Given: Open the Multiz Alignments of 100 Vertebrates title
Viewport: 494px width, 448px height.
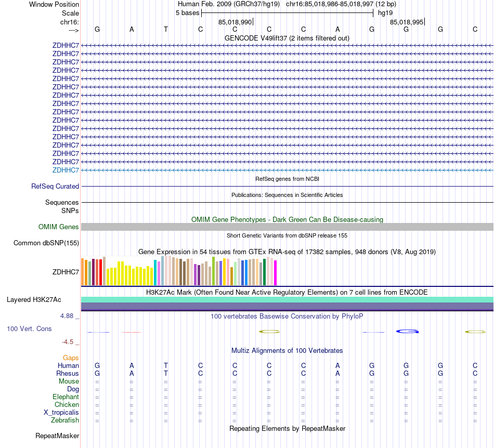Looking at the screenshot, I should coord(287,350).
